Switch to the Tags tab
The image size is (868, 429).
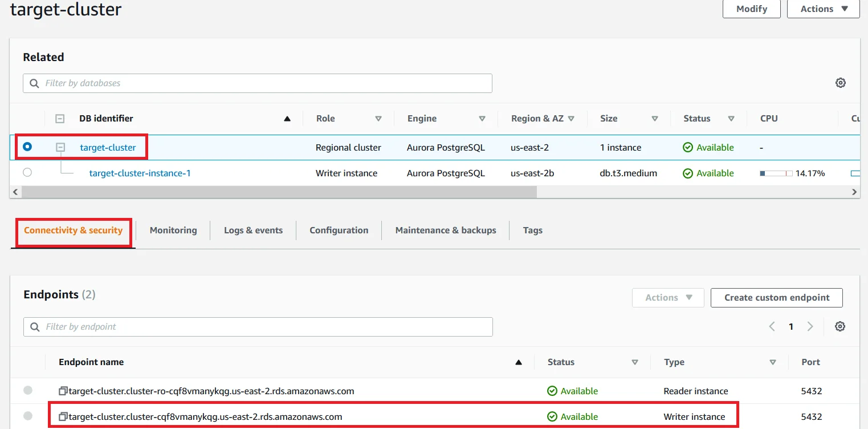coord(533,230)
